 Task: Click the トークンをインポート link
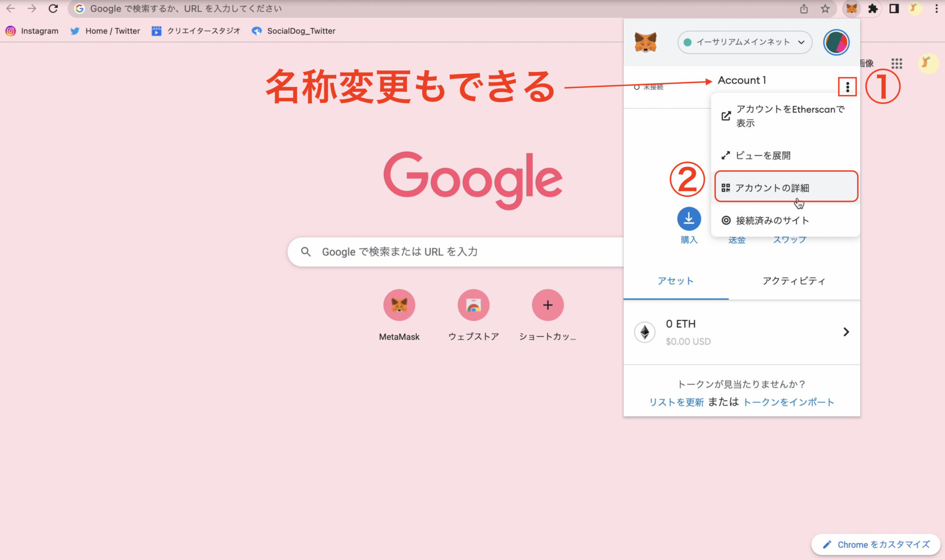coord(788,403)
